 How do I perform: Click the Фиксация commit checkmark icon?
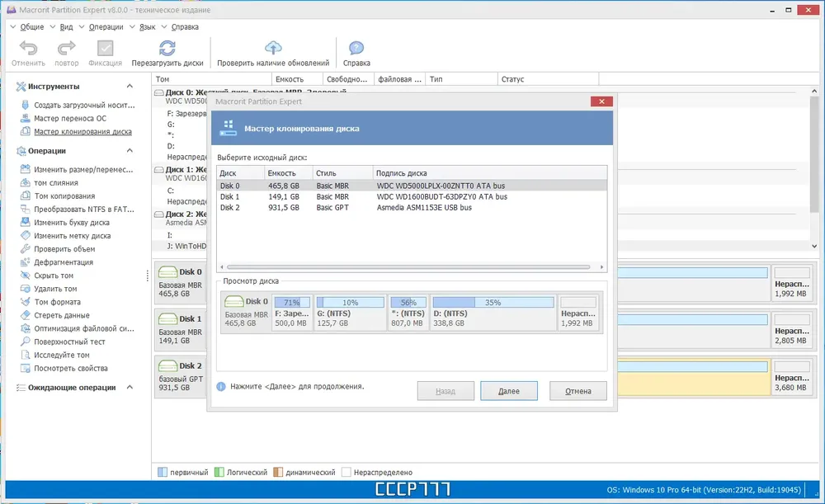tap(106, 49)
